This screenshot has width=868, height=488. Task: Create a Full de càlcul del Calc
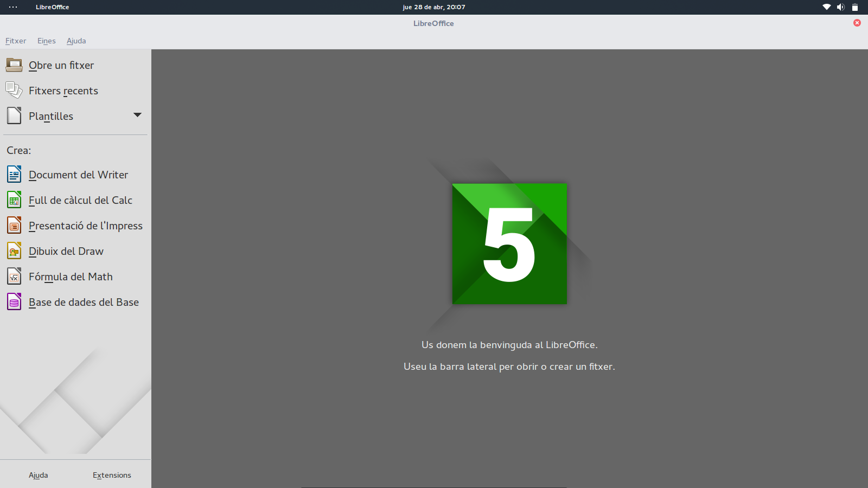(x=81, y=200)
